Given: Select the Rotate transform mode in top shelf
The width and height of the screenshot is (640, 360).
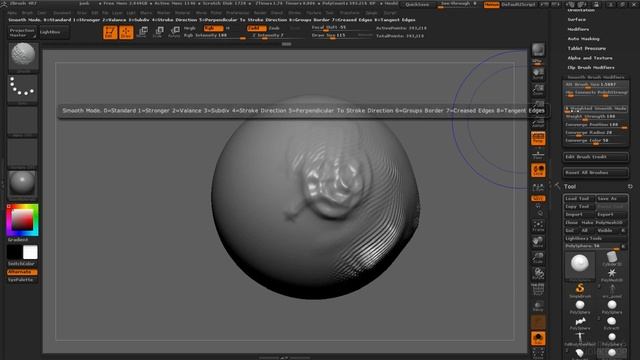Looking at the screenshot, I should [174, 32].
